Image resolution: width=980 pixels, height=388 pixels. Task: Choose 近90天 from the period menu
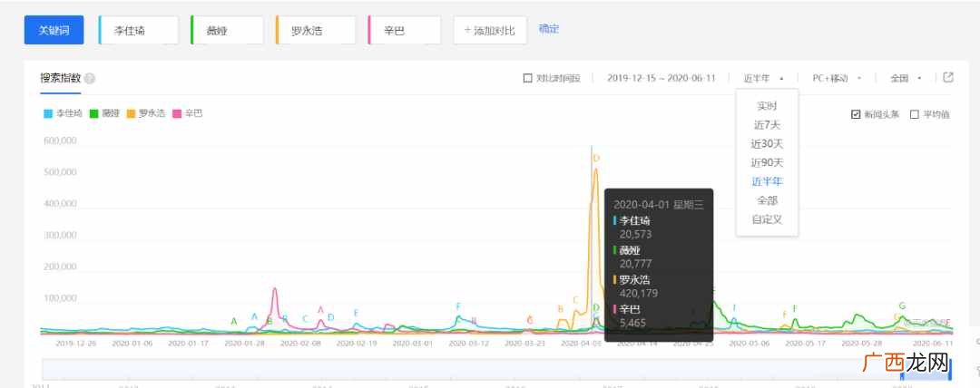click(x=767, y=162)
